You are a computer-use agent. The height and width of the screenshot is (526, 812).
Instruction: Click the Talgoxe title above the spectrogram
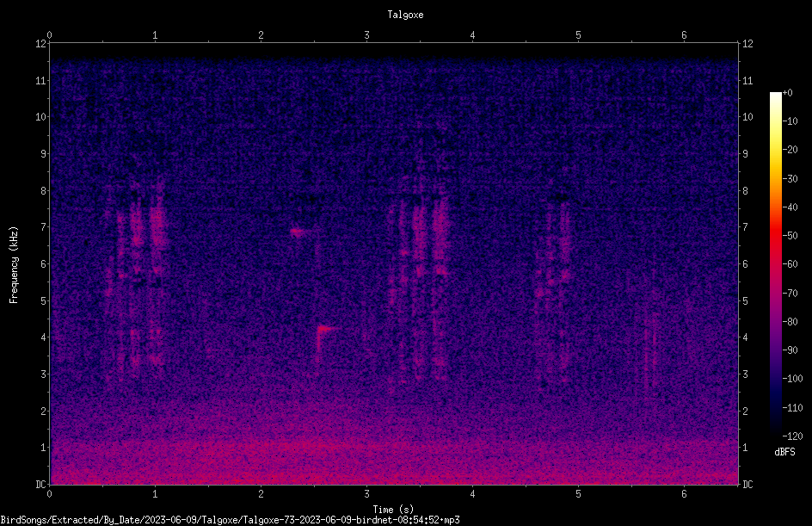(x=405, y=15)
